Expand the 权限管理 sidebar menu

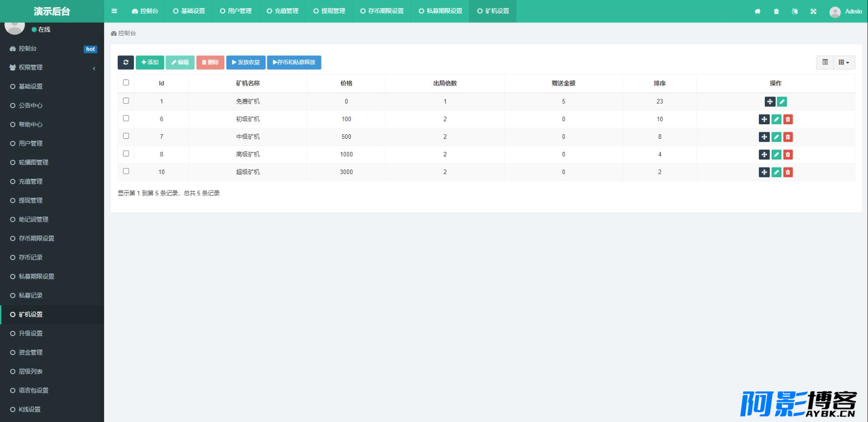[x=52, y=67]
